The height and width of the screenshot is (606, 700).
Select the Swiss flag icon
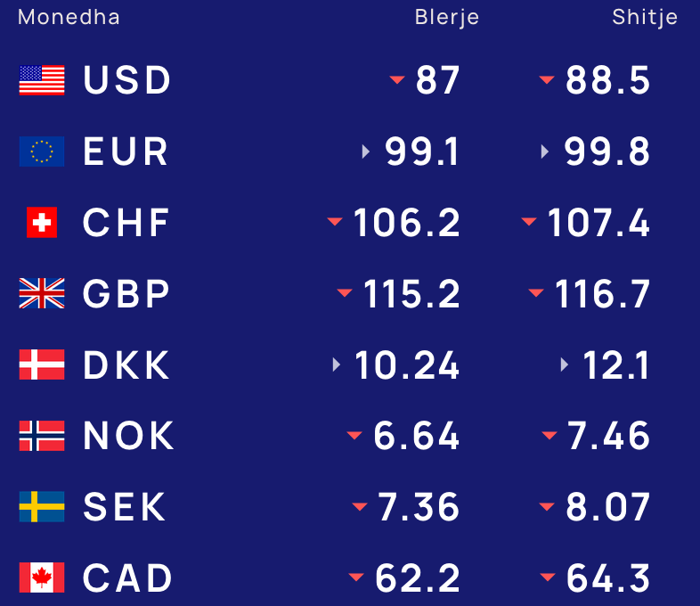[x=42, y=223]
